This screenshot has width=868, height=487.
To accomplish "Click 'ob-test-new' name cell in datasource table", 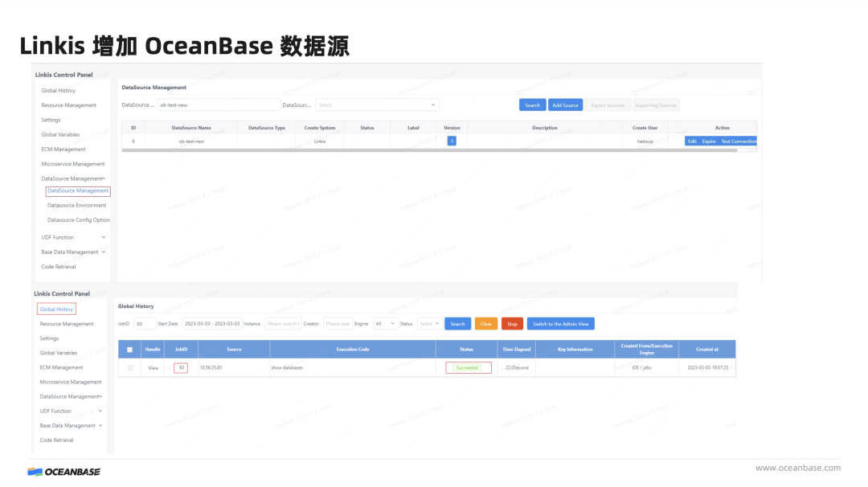I will [191, 141].
